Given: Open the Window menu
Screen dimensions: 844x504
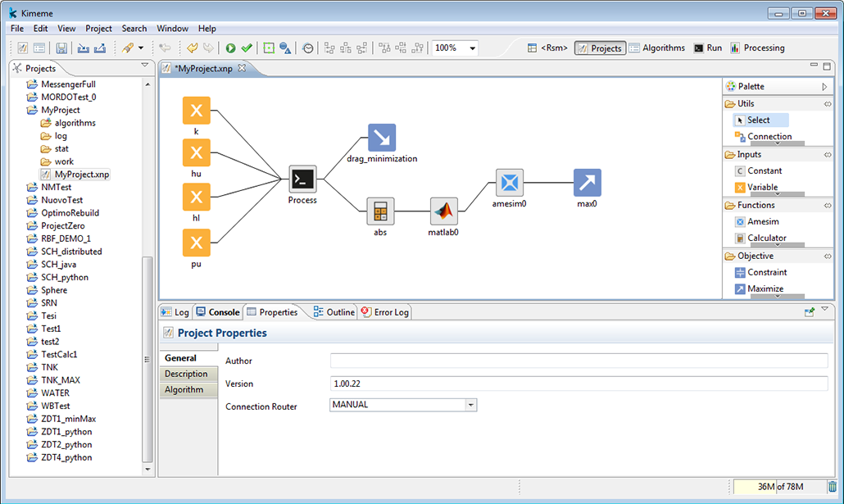Looking at the screenshot, I should [172, 29].
